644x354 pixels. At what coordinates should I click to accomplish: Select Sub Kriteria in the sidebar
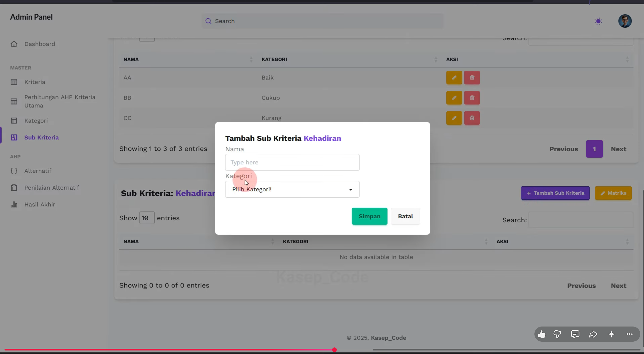pyautogui.click(x=42, y=137)
